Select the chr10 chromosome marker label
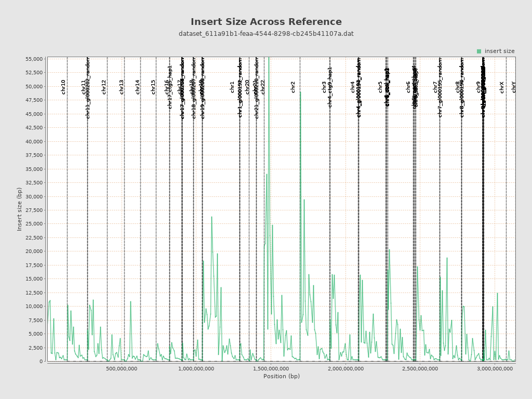Viewport: 532px width, 399px height. [63, 87]
